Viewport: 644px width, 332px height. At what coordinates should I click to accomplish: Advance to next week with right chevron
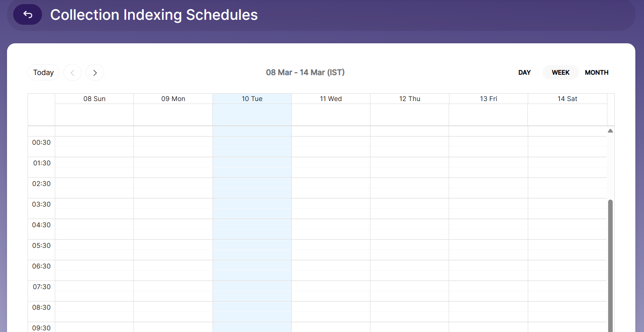pos(95,73)
